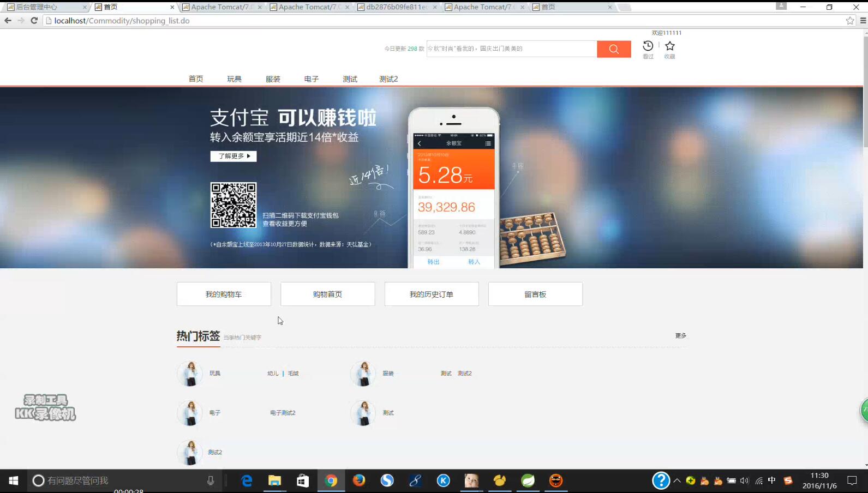This screenshot has width=868, height=493.
Task: Show hidden tray icons chevron
Action: pyautogui.click(x=677, y=480)
